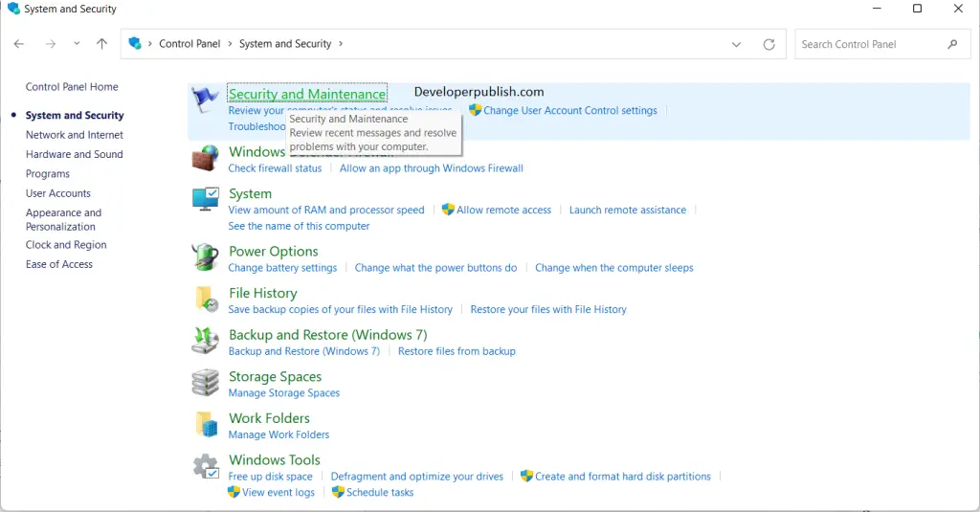Image resolution: width=980 pixels, height=512 pixels.
Task: Click Save backup copies of your files
Action: [340, 309]
